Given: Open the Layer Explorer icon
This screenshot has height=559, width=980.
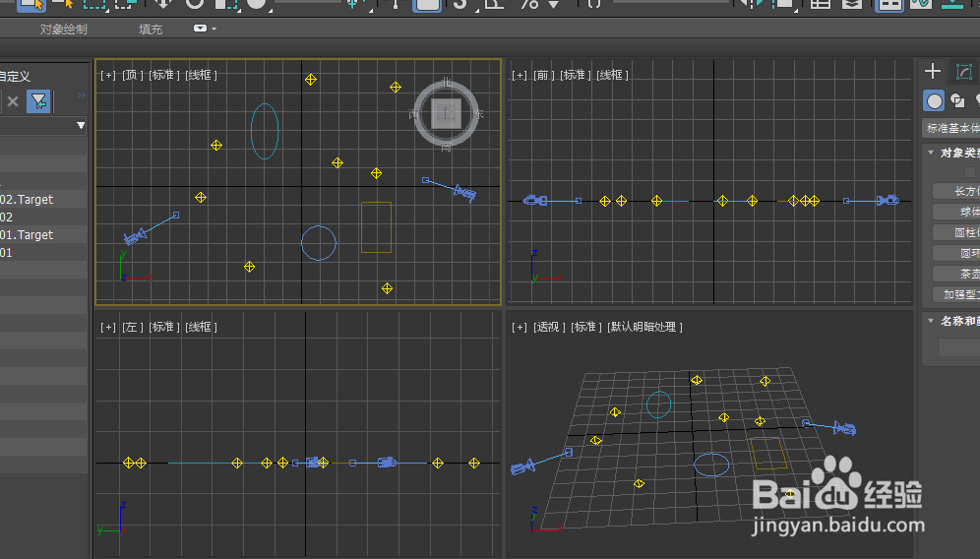Looking at the screenshot, I should [x=852, y=4].
